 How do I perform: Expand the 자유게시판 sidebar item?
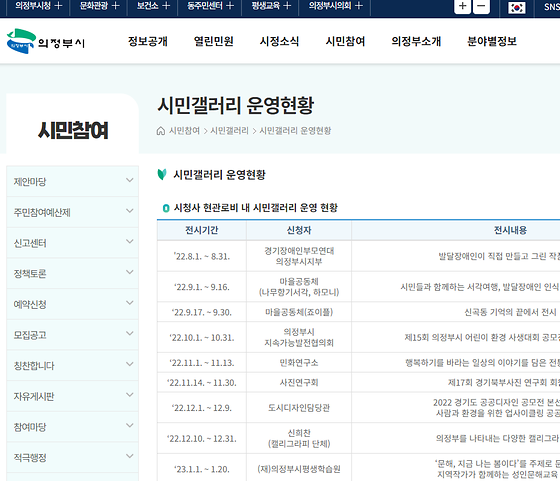(72, 396)
